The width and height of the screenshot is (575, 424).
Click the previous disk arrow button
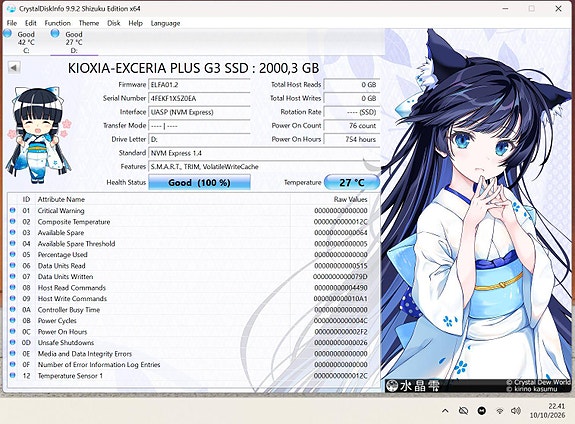pyautogui.click(x=14, y=67)
